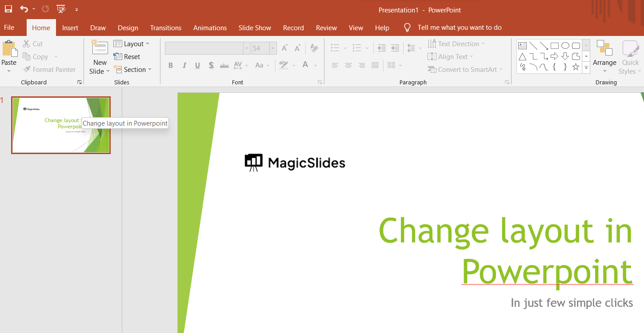
Task: Open the File tab
Action: 9,28
